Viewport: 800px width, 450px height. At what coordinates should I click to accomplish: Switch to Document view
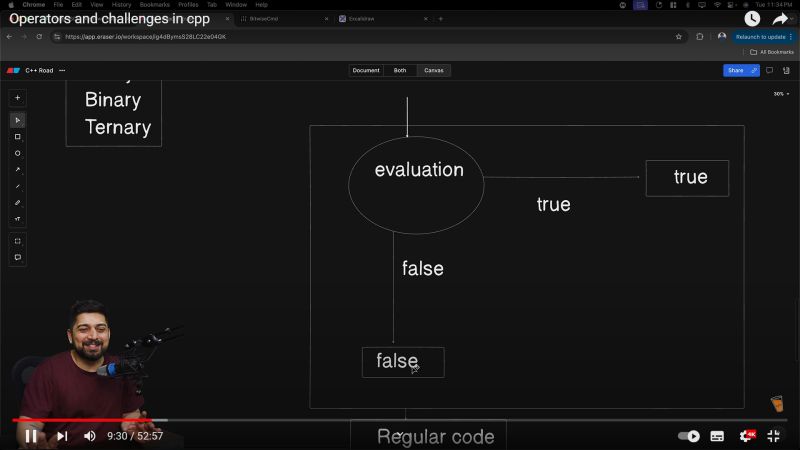point(366,70)
